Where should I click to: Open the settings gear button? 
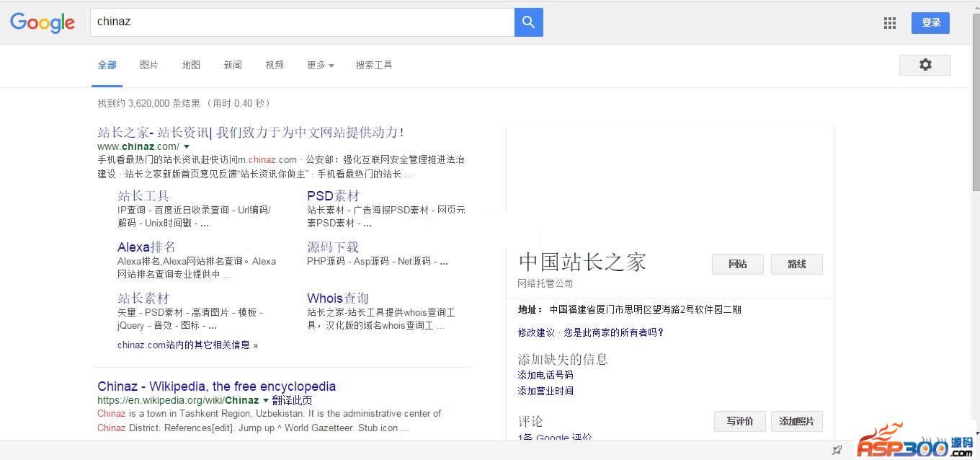pos(925,65)
